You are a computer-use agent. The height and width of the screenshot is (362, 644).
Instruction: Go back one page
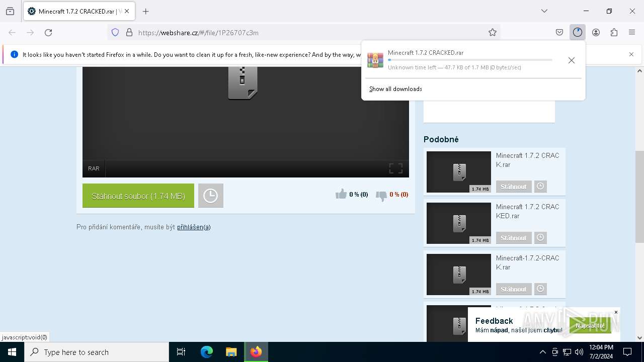point(12,32)
